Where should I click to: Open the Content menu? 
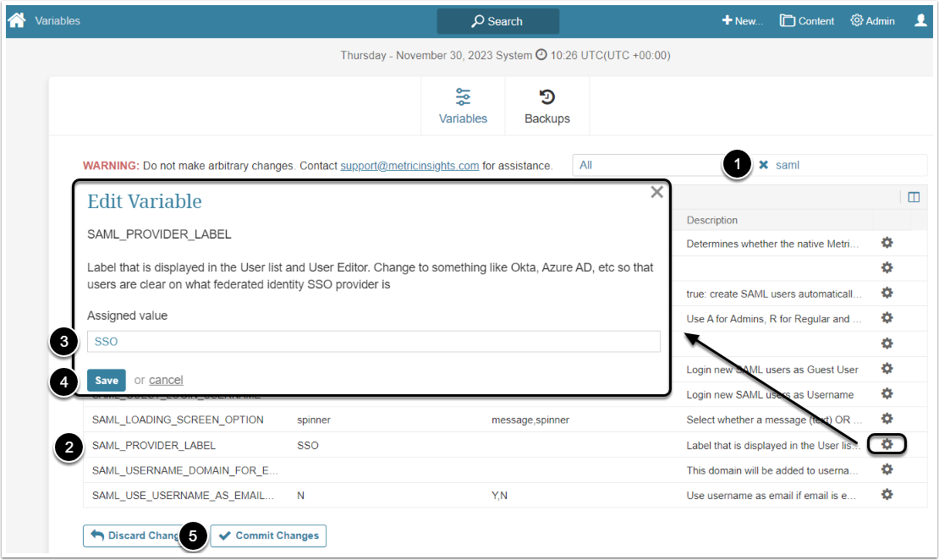[x=807, y=21]
